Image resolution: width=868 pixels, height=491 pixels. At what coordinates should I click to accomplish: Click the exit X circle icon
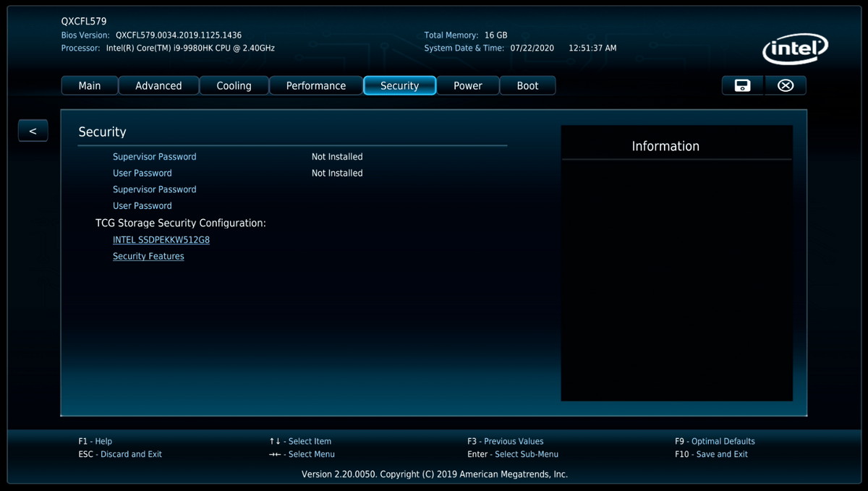(x=786, y=85)
